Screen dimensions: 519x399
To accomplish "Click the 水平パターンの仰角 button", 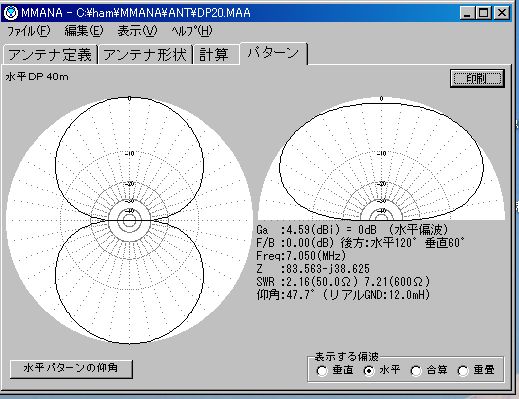I will (x=71, y=369).
